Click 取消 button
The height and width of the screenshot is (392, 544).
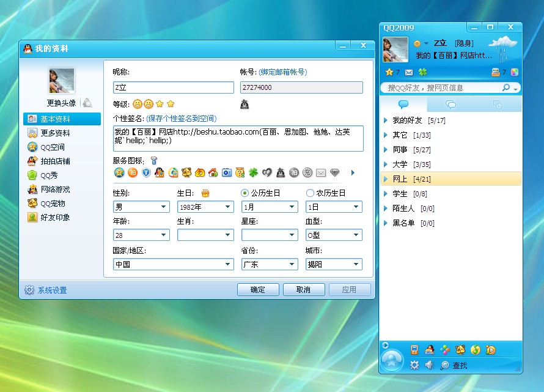coord(304,290)
